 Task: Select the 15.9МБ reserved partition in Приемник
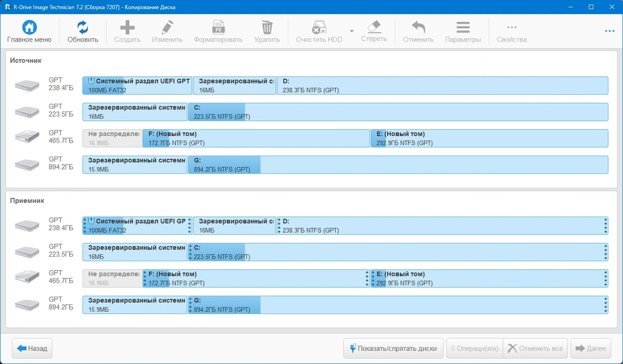[134, 305]
